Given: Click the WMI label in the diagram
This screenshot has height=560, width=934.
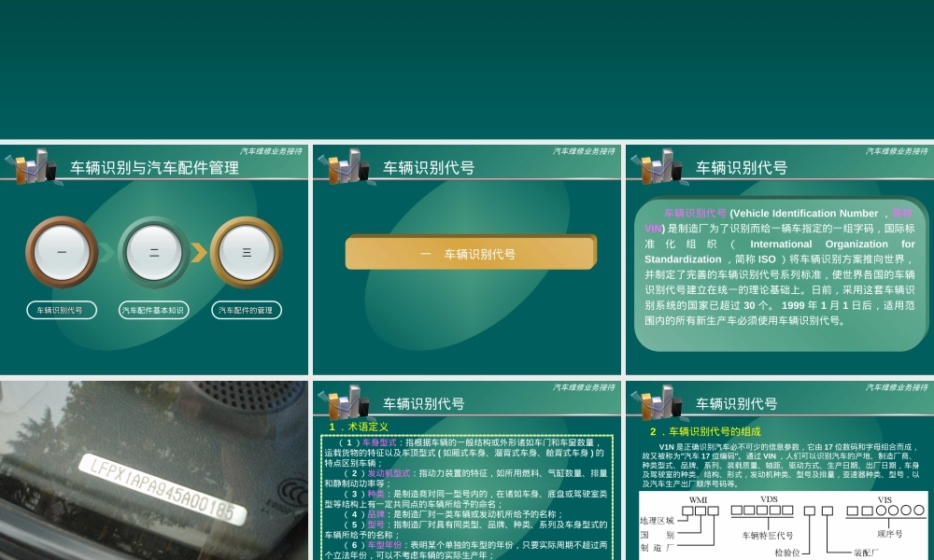Looking at the screenshot, I should pyautogui.click(x=698, y=500).
